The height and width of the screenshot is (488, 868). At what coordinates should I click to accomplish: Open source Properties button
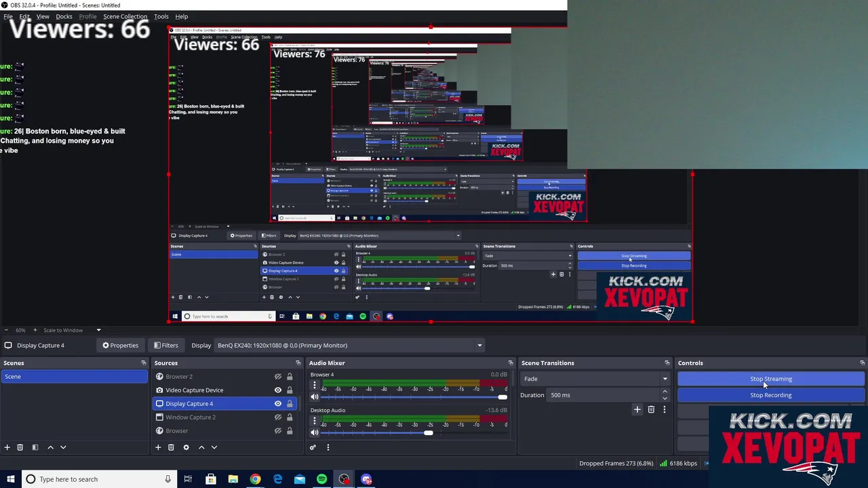(120, 345)
